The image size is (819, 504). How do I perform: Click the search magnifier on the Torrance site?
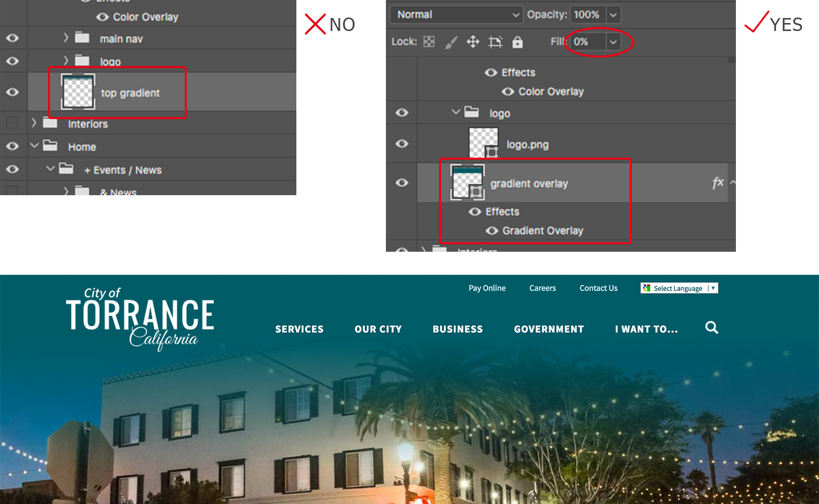(711, 328)
